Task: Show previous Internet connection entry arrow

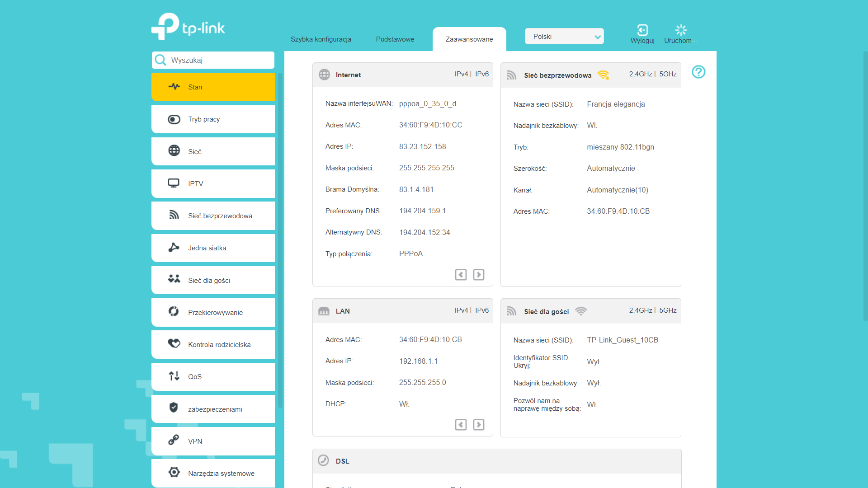Action: [x=461, y=275]
